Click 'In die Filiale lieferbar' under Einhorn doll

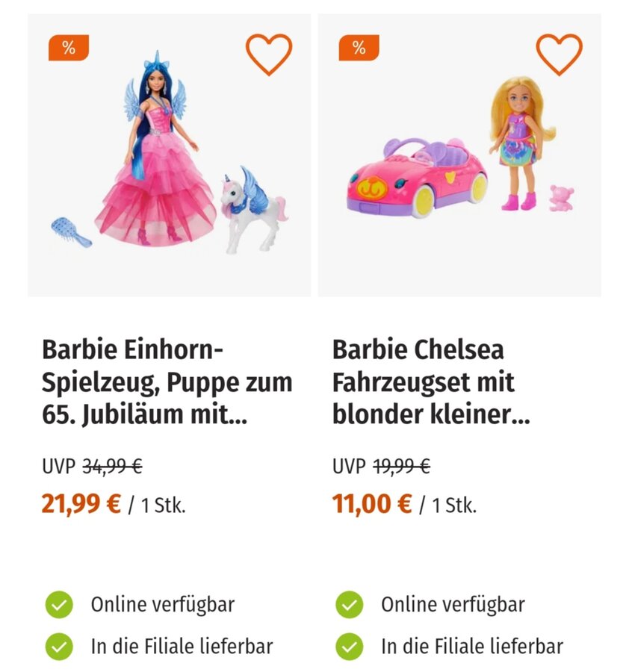point(182,646)
